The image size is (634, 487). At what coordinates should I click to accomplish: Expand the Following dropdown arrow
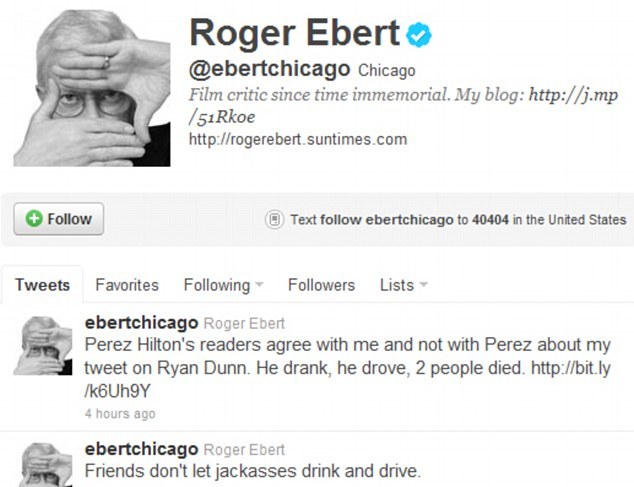tap(259, 284)
